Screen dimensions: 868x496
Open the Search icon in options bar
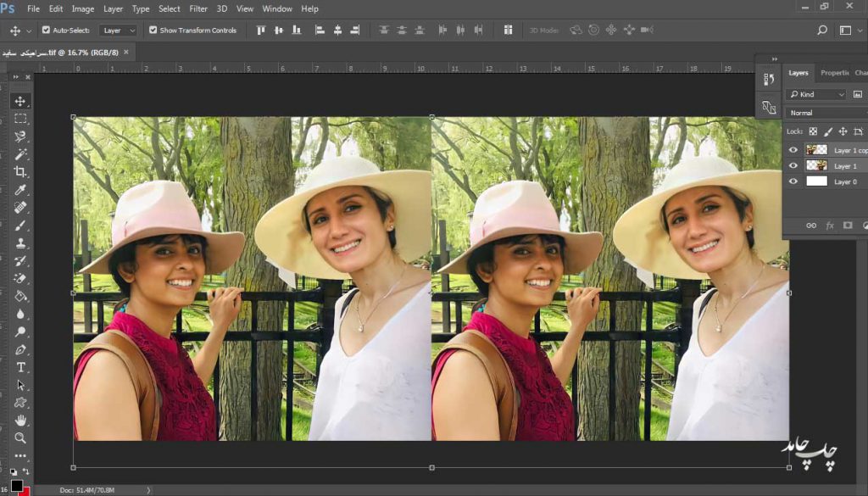coord(822,31)
